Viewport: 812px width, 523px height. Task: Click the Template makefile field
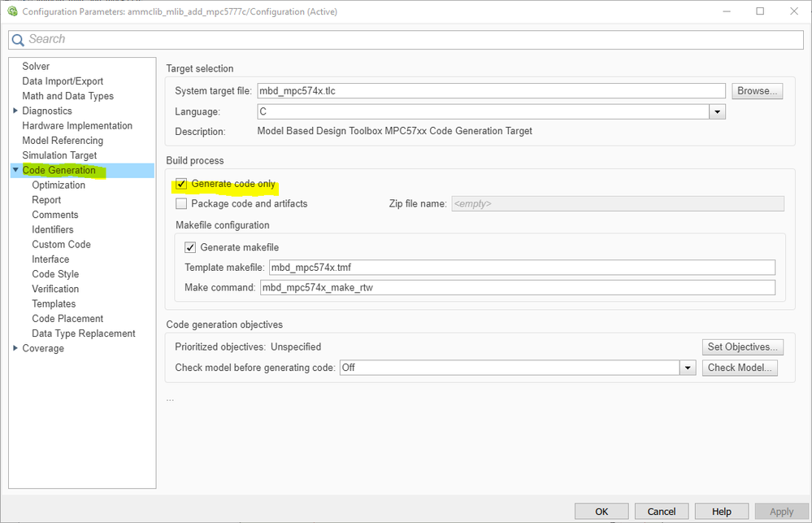tap(522, 268)
